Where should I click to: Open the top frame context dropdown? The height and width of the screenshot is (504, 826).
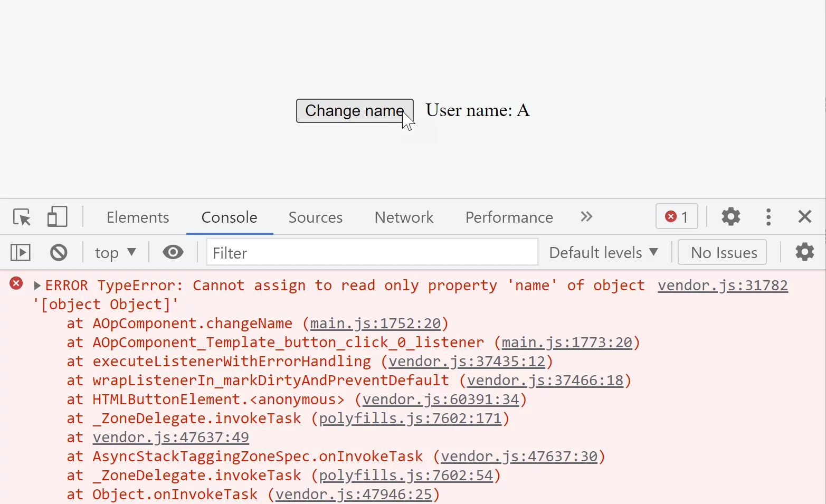click(114, 252)
